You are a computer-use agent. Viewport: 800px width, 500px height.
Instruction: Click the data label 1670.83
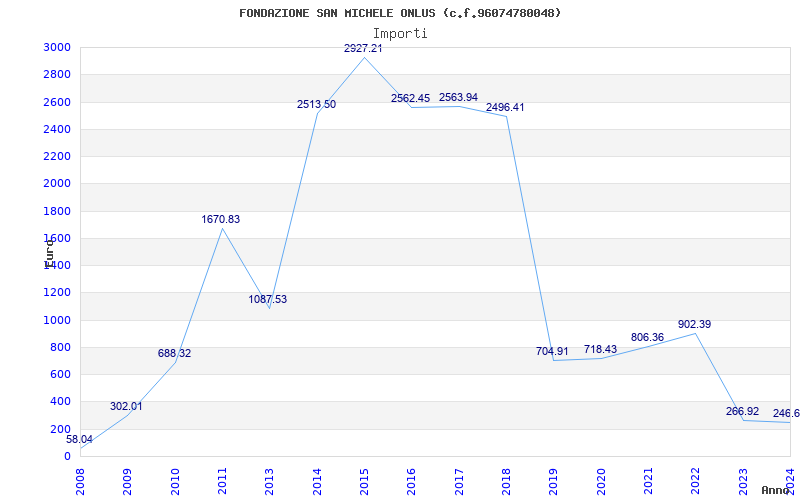pyautogui.click(x=220, y=219)
